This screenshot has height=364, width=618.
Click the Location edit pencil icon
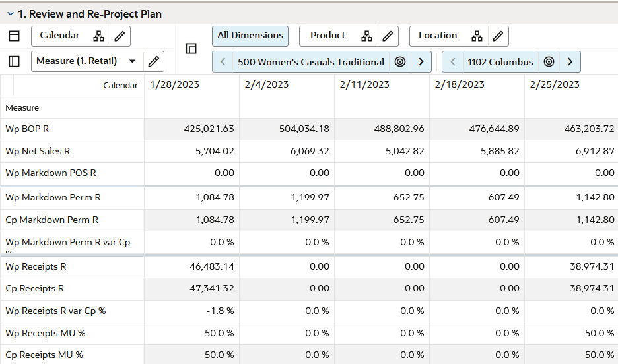(498, 36)
